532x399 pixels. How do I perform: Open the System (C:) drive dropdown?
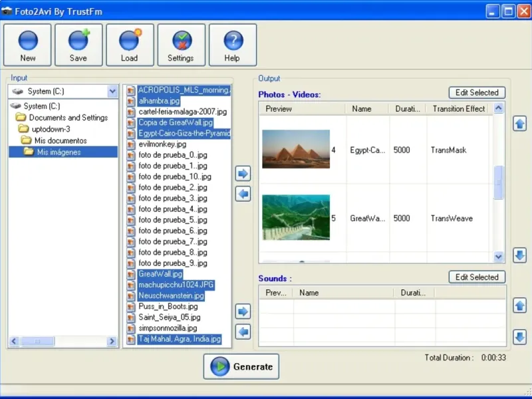tap(112, 91)
